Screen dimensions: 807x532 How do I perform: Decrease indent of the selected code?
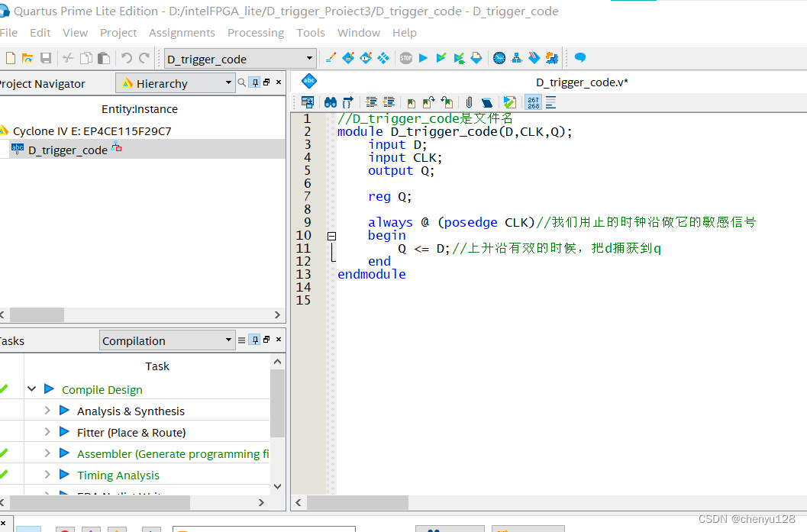389,102
